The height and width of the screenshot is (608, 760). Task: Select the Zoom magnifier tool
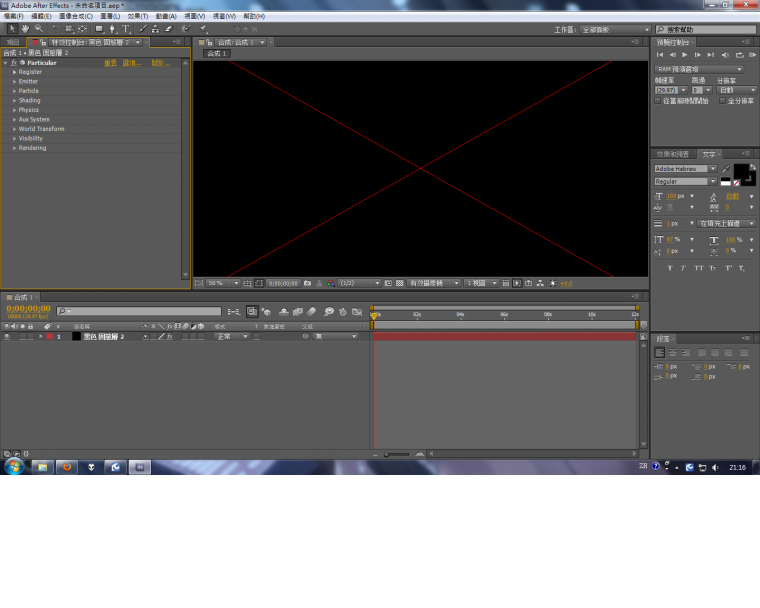tap(37, 29)
